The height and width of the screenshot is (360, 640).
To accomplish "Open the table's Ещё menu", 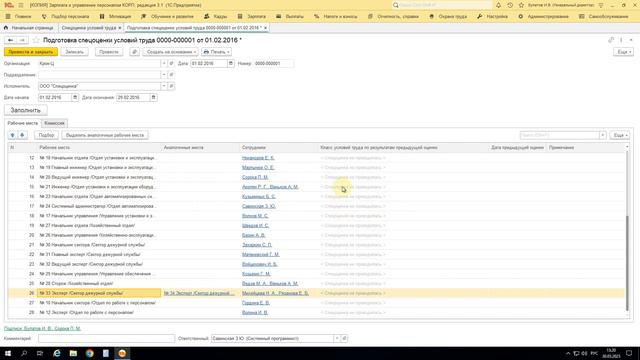I will click(620, 135).
